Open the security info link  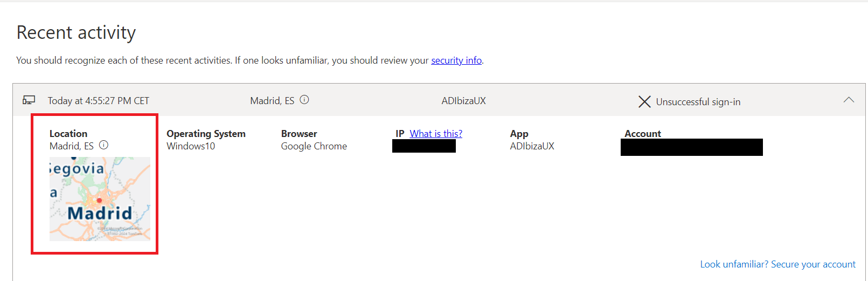click(x=456, y=60)
